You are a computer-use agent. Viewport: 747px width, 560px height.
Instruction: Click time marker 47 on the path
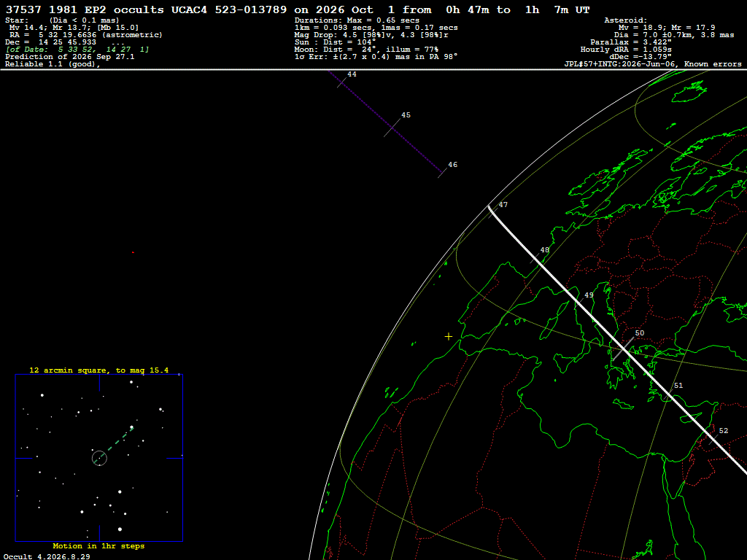click(x=503, y=205)
